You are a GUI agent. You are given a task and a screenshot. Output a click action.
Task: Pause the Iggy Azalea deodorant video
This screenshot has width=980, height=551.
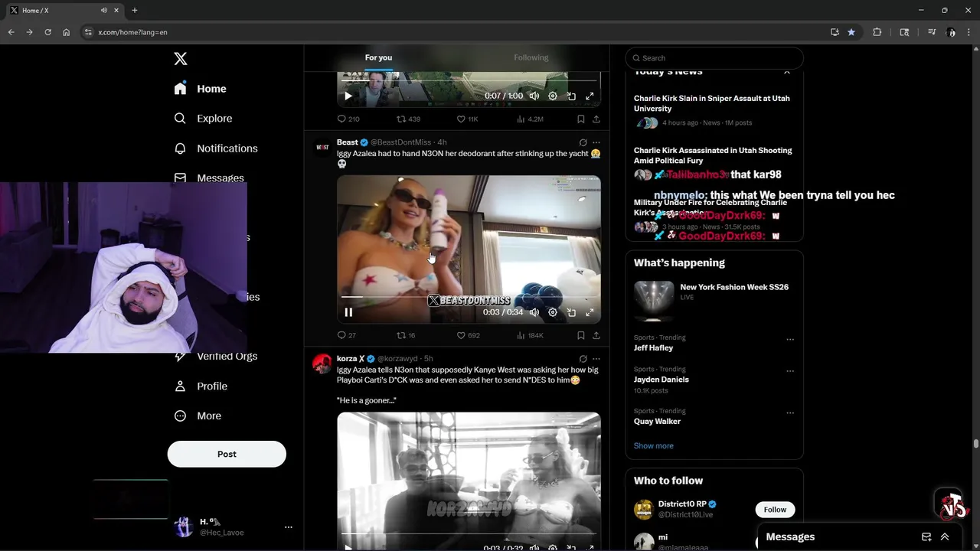pyautogui.click(x=348, y=312)
